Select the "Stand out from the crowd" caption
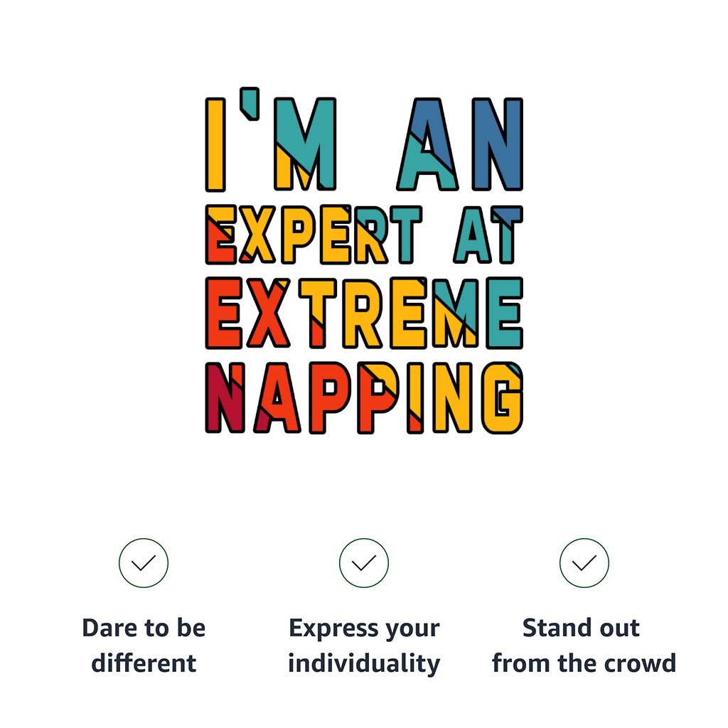This screenshot has width=728, height=728. click(584, 646)
